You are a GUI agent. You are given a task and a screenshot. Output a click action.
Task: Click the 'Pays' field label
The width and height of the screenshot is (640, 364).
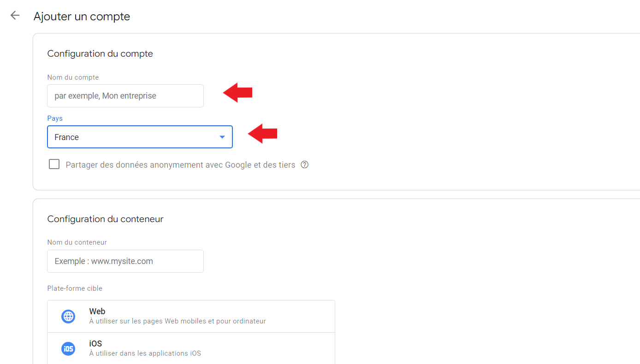point(55,118)
